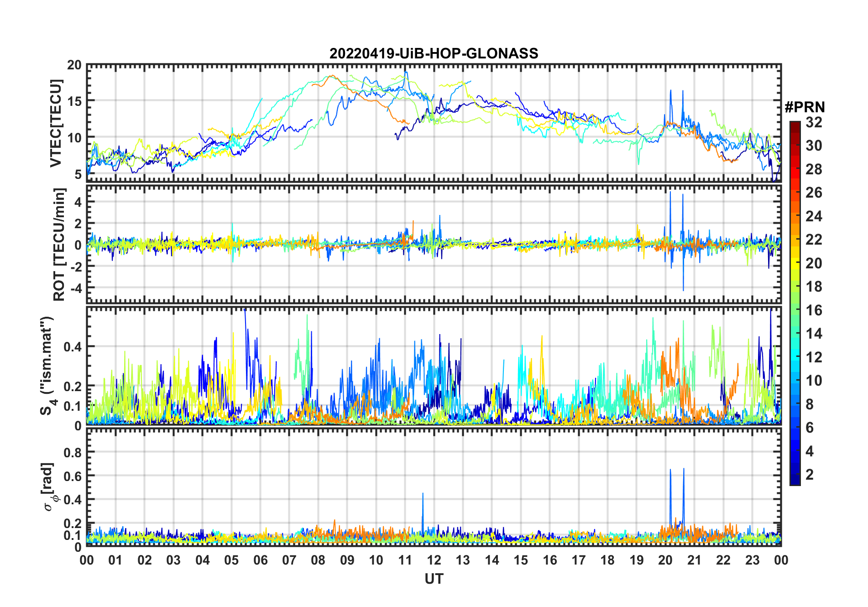
Task: Click S4 y-axis tick label 0.4
Action: pos(73,347)
